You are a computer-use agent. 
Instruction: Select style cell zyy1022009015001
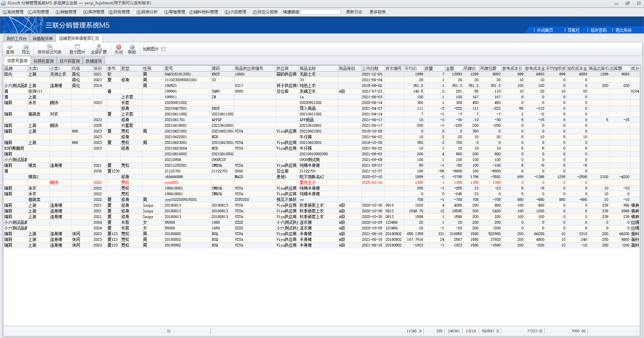(187, 200)
